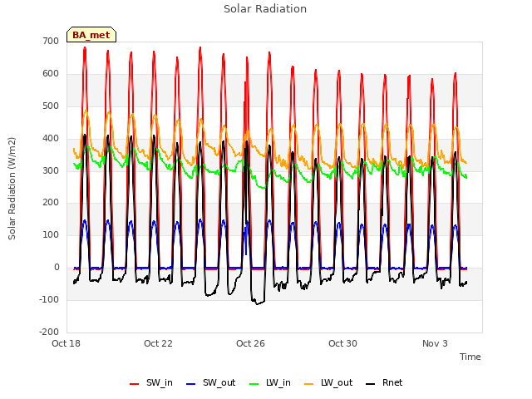Click the Solar Radiation (W/m2) y-axis title
This screenshot has width=532, height=399.
click(12, 189)
